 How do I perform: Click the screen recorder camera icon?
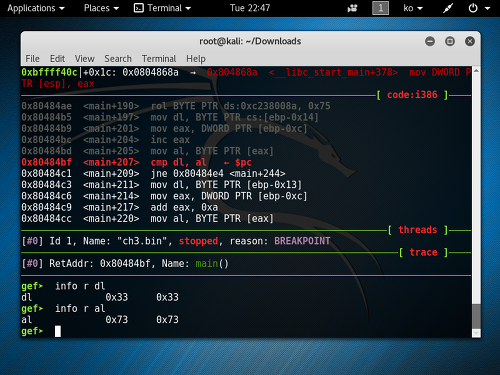(352, 8)
